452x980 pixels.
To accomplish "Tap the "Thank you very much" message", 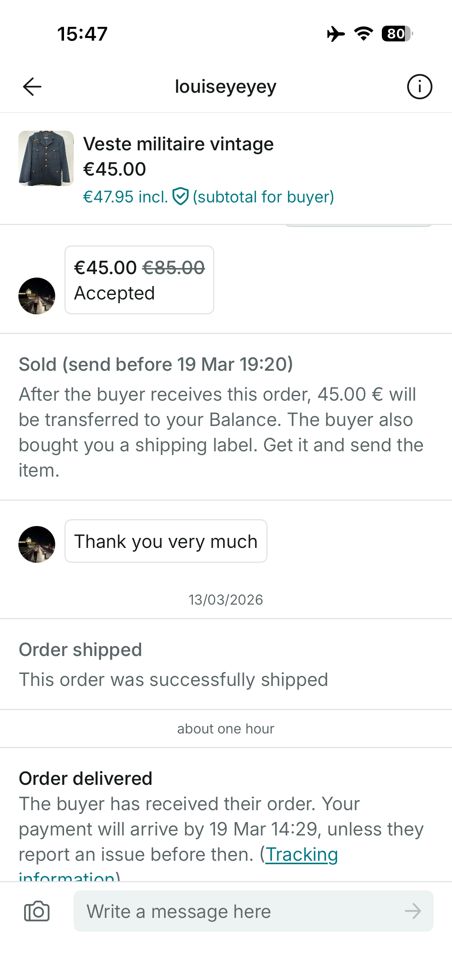I will pos(166,541).
